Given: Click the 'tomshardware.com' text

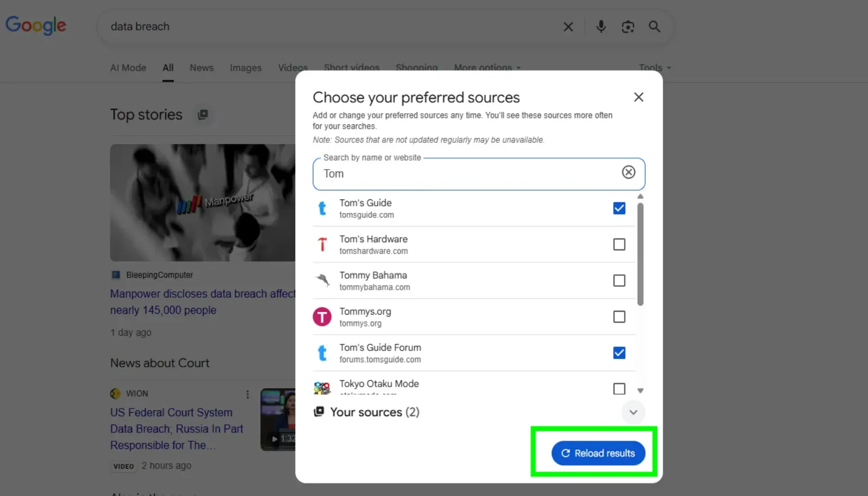Looking at the screenshot, I should pos(373,251).
